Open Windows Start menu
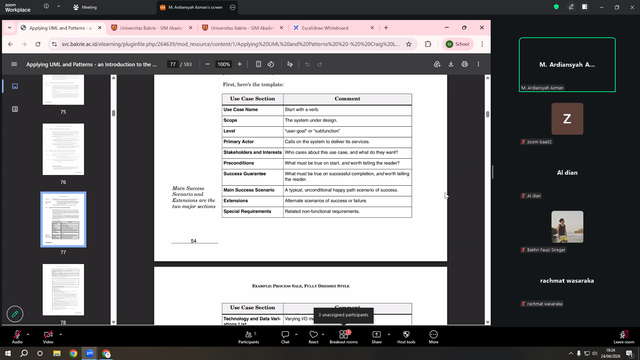The image size is (640, 360). pos(8,353)
